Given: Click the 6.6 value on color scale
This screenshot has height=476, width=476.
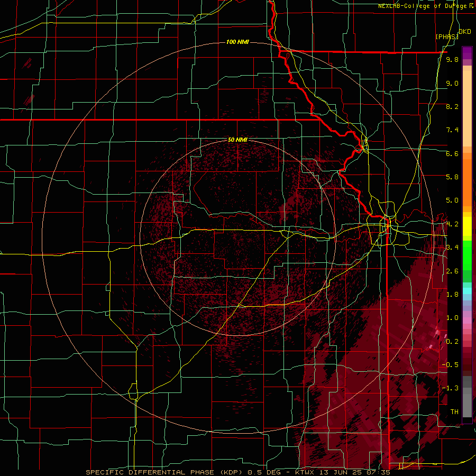Looking at the screenshot, I should tap(452, 154).
